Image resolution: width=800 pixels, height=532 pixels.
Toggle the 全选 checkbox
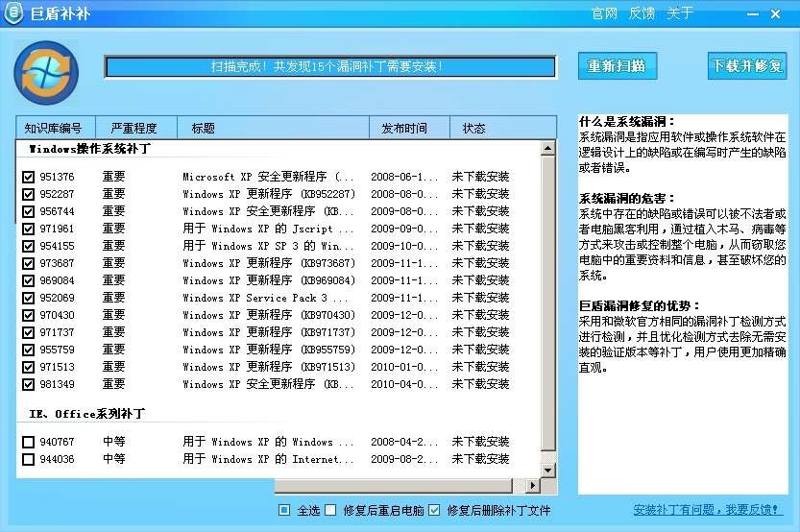point(284,510)
